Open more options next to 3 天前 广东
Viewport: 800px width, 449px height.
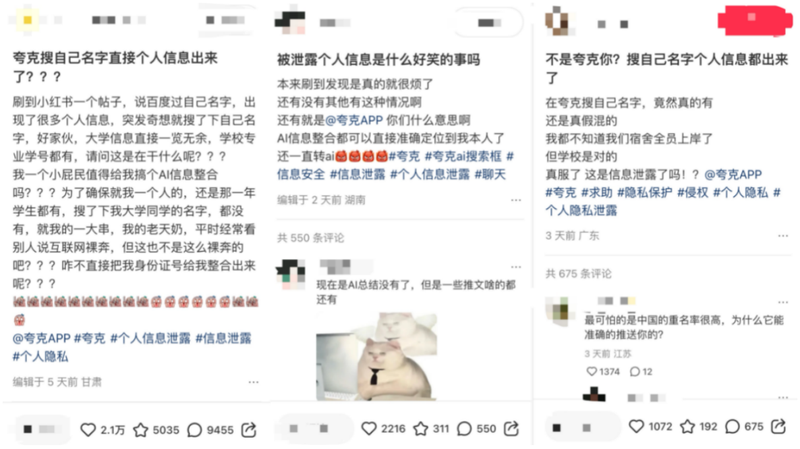783,235
